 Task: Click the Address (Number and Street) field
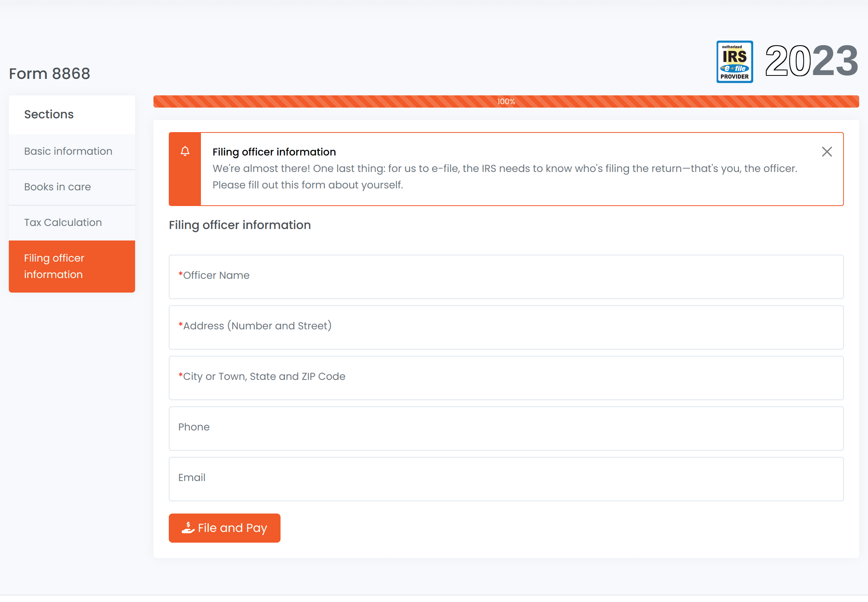[x=506, y=327]
